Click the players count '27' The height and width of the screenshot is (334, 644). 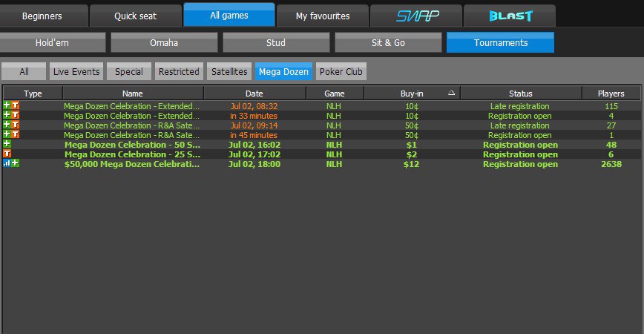(611, 125)
